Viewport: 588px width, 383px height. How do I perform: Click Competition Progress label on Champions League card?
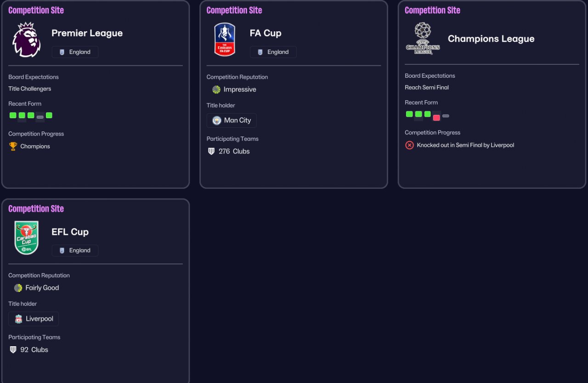433,132
